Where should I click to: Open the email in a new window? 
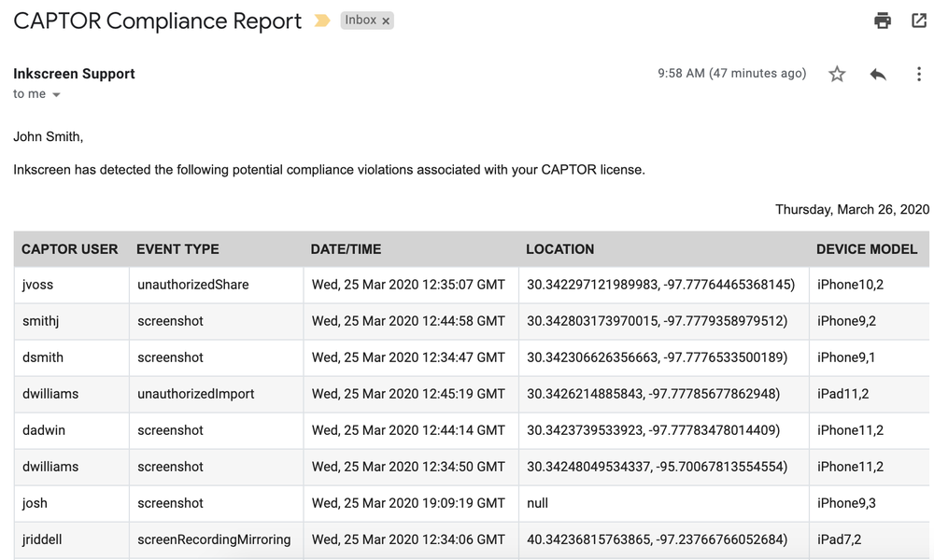919,21
